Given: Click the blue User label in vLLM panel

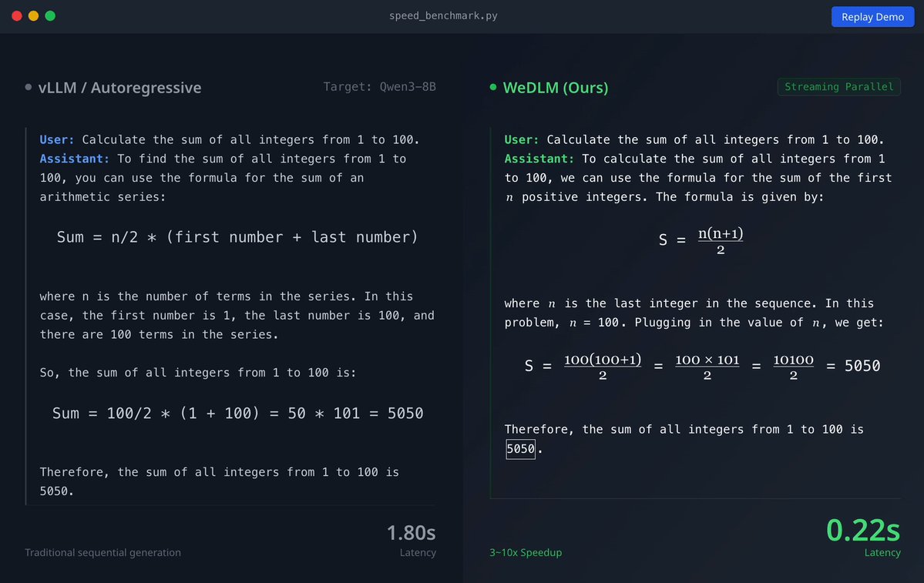Looking at the screenshot, I should coord(57,140).
